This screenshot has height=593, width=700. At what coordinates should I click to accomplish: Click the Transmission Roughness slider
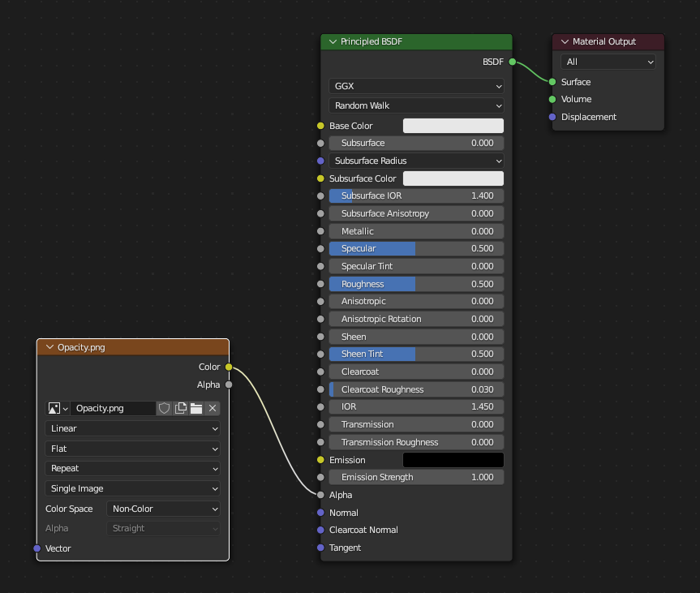point(416,442)
